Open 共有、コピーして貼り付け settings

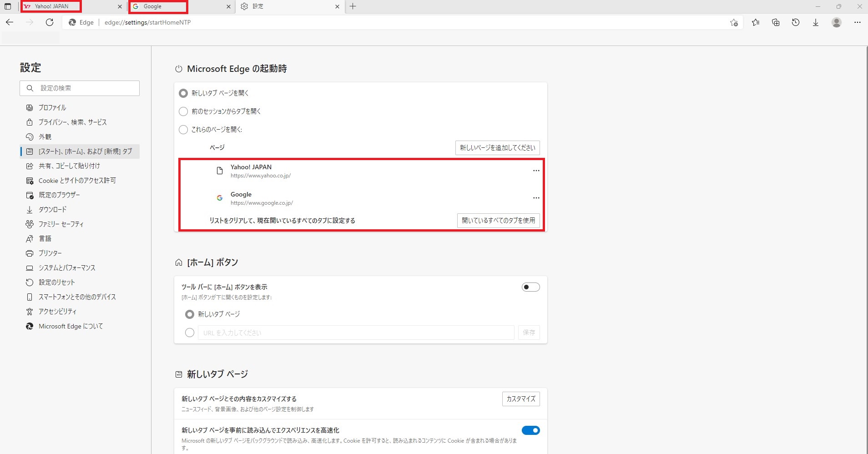[x=80, y=166]
